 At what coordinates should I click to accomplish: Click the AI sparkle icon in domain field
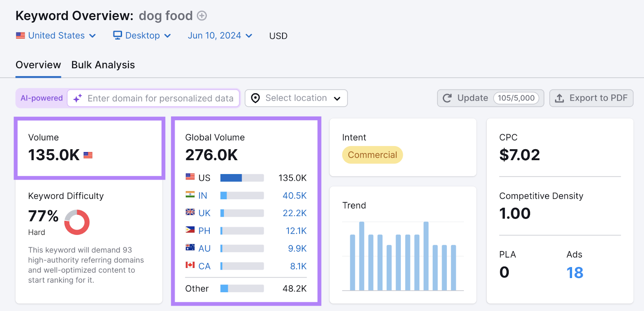[78, 98]
